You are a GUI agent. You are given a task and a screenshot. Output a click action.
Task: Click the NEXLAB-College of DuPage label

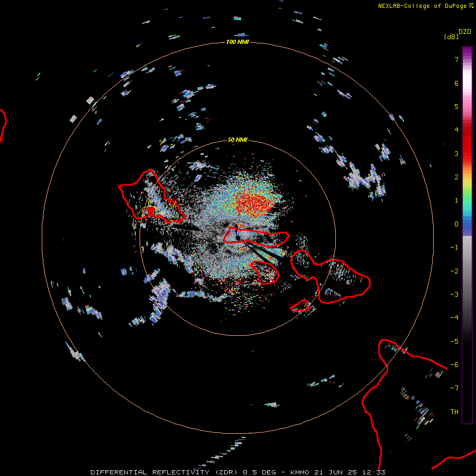point(426,6)
